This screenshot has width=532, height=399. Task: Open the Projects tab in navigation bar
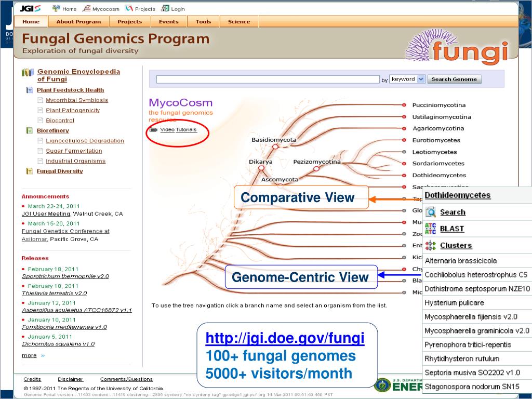(x=129, y=21)
